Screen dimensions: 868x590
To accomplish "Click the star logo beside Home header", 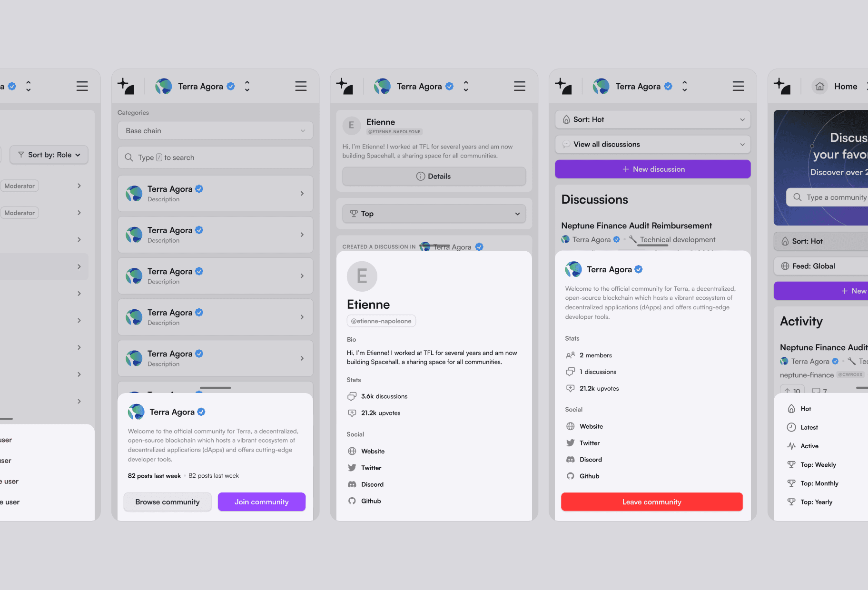I will [x=782, y=86].
